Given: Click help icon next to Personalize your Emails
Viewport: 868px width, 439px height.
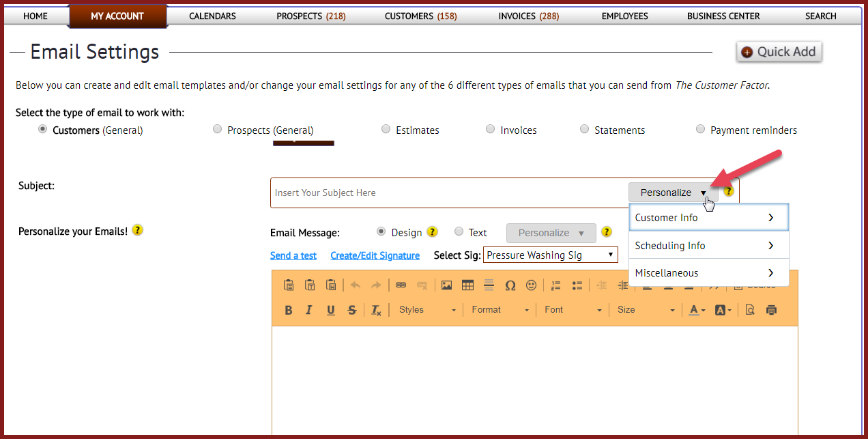Looking at the screenshot, I should point(137,230).
